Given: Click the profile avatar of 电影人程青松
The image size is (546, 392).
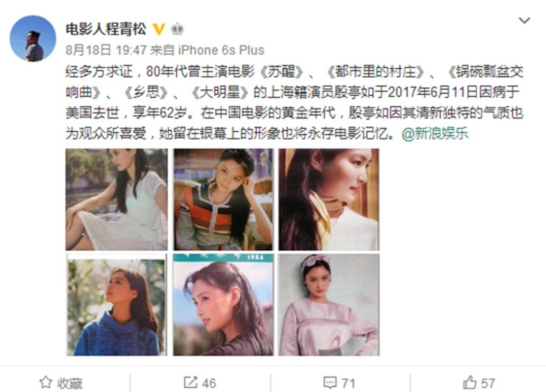Looking at the screenshot, I should [33, 38].
